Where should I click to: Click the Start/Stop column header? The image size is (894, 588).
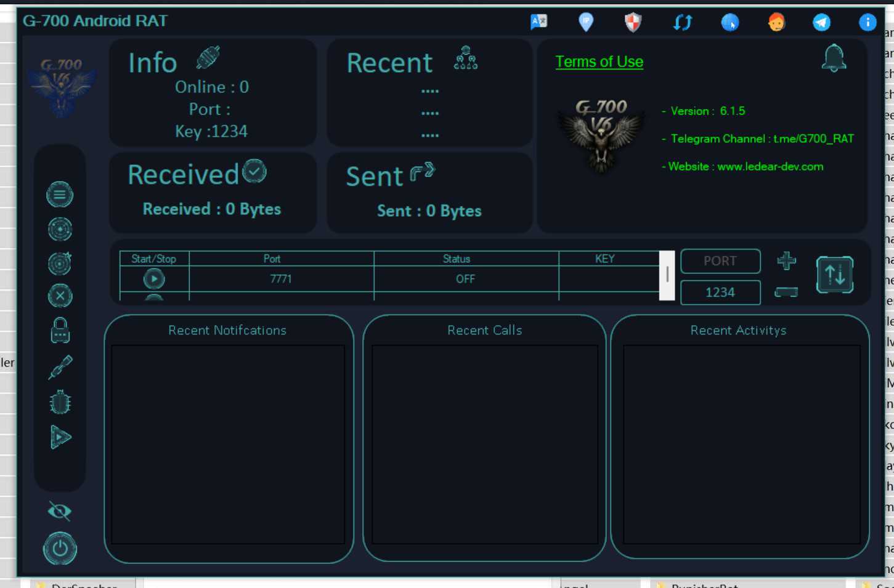pos(154,259)
